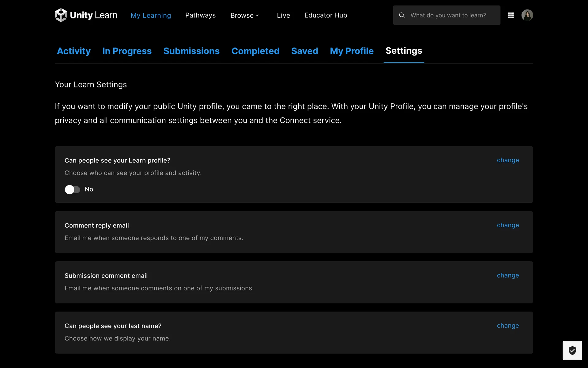Open My Learning in top navigation
The height and width of the screenshot is (368, 588).
tap(151, 15)
